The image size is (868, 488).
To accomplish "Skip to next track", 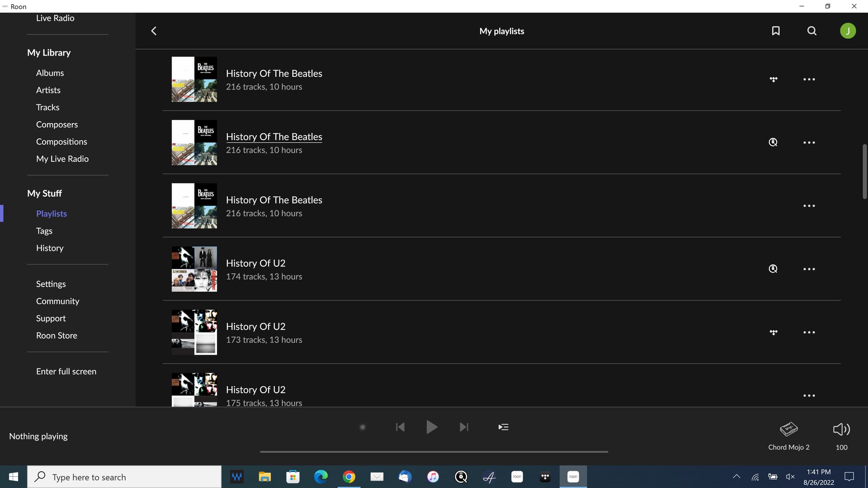I will click(x=464, y=427).
